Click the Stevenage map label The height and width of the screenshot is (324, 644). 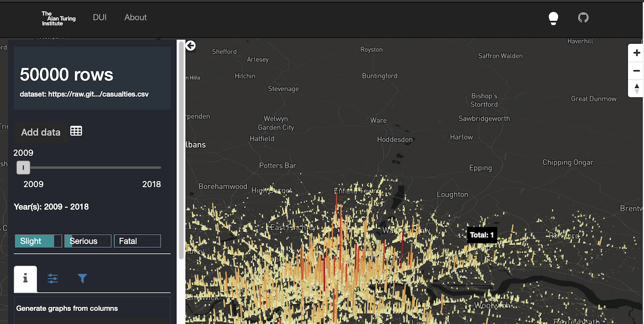pyautogui.click(x=283, y=89)
